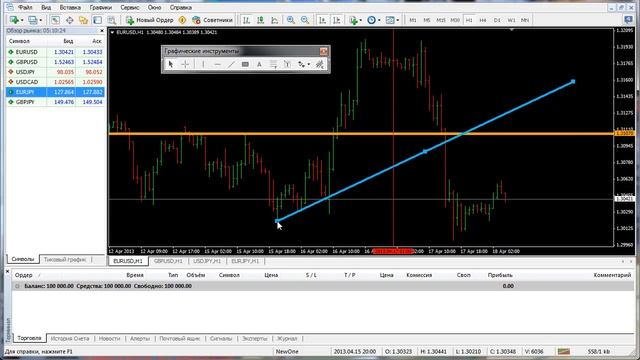This screenshot has width=640, height=360.
Task: Switch chart to candlesticks mode
Action: [x=260, y=20]
